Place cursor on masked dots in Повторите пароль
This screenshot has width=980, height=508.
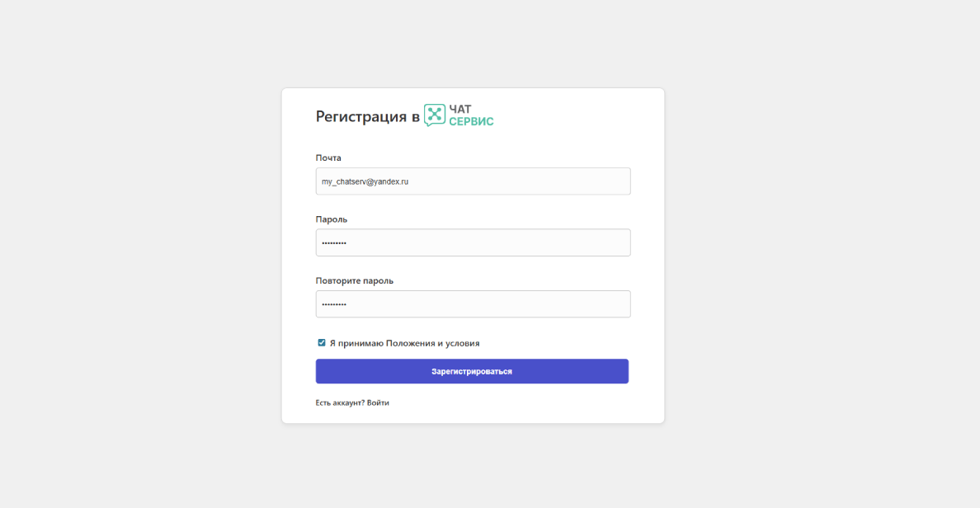click(x=334, y=304)
